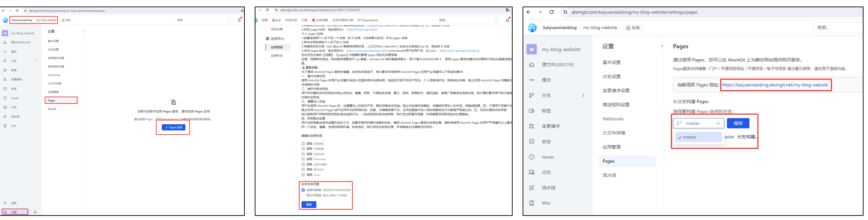868x220 pixels.
Task: Open the master branch dropdown
Action: pos(698,124)
